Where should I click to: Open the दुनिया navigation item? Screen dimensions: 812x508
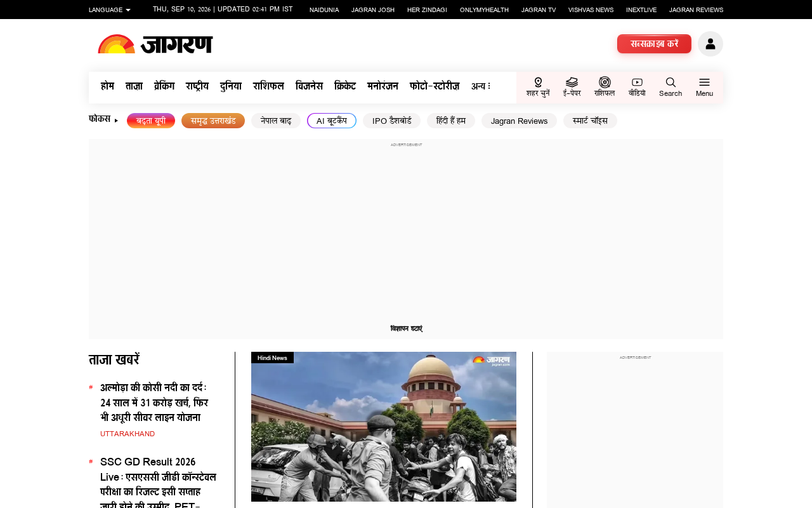(x=231, y=86)
